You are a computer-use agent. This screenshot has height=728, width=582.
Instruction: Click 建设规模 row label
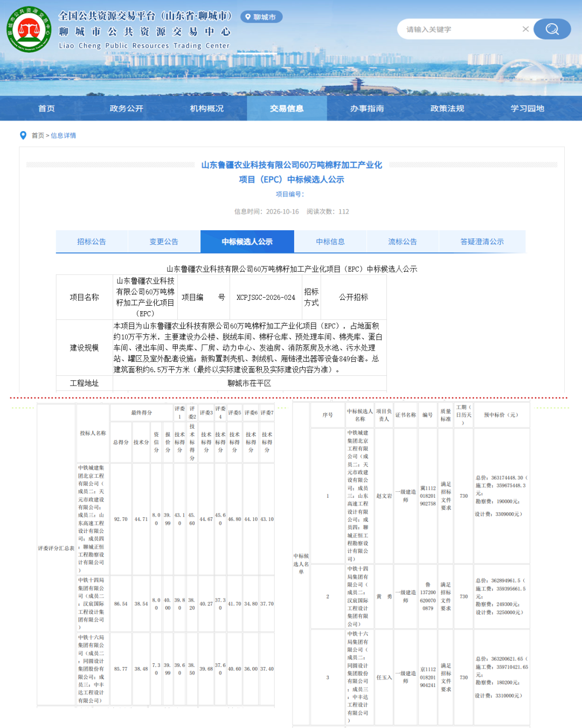(85, 348)
